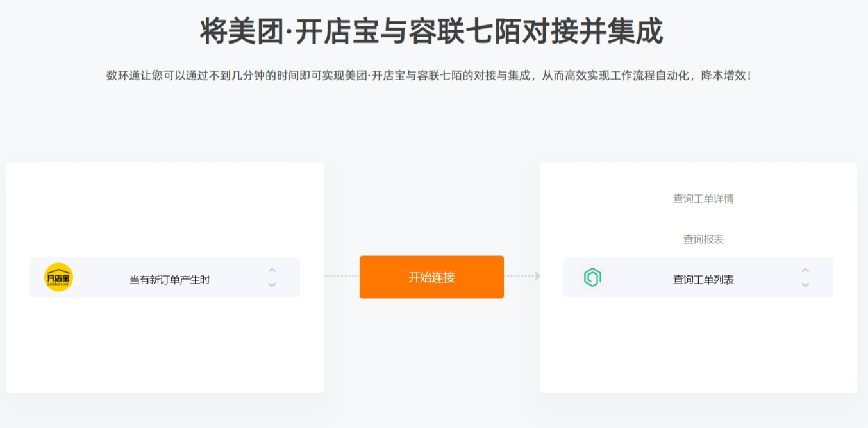This screenshot has height=428, width=868.
Task: Select the 查询工单列表 action label
Action: tap(703, 280)
